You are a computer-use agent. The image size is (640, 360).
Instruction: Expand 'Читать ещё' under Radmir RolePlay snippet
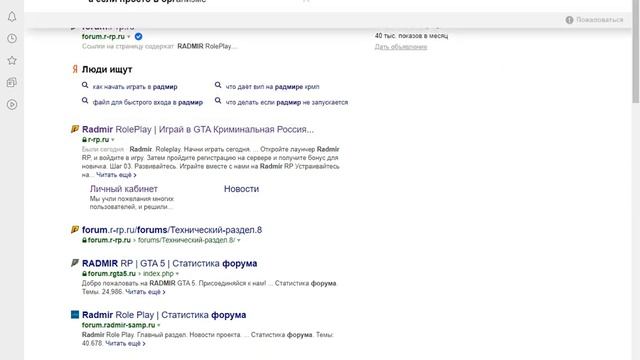coord(116,175)
